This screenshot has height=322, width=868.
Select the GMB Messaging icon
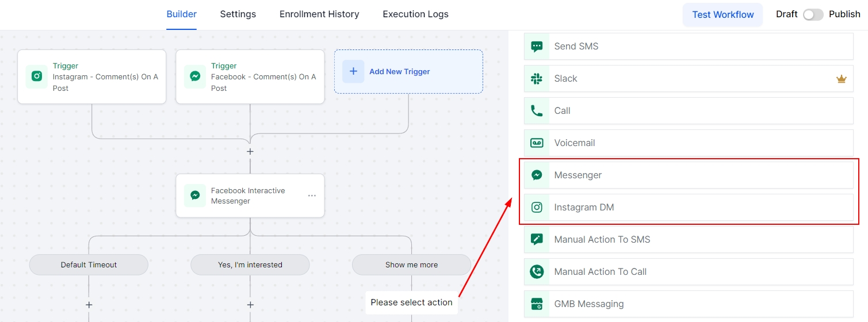click(x=537, y=304)
